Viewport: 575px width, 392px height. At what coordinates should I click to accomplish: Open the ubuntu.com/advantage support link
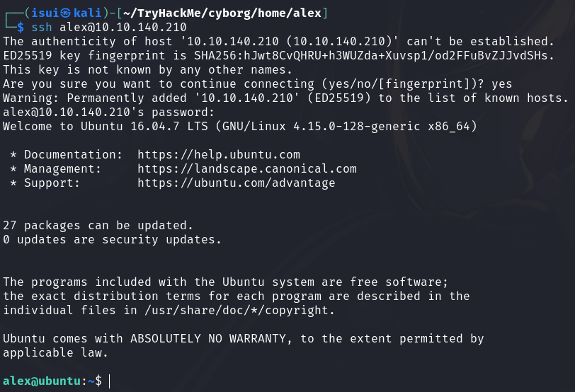point(236,183)
